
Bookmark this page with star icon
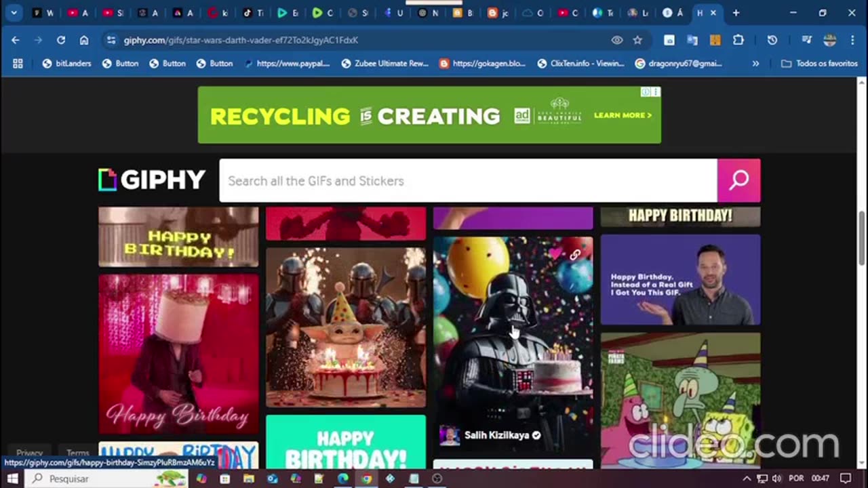[x=637, y=40]
